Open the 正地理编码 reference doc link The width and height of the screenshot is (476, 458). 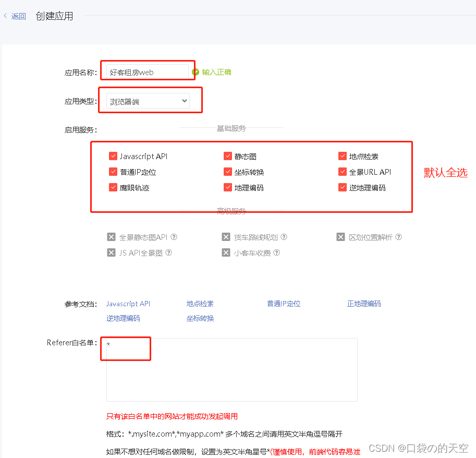click(x=364, y=304)
